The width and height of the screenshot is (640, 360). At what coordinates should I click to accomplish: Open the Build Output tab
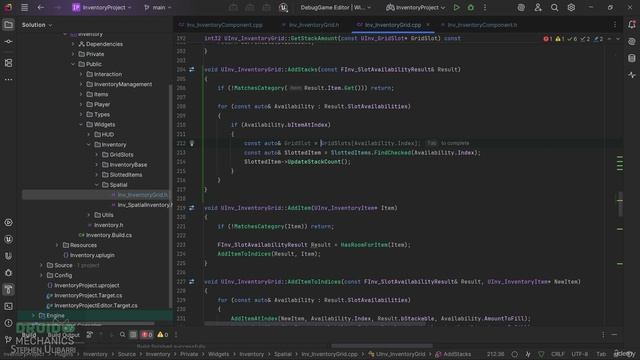pyautogui.click(x=64, y=335)
